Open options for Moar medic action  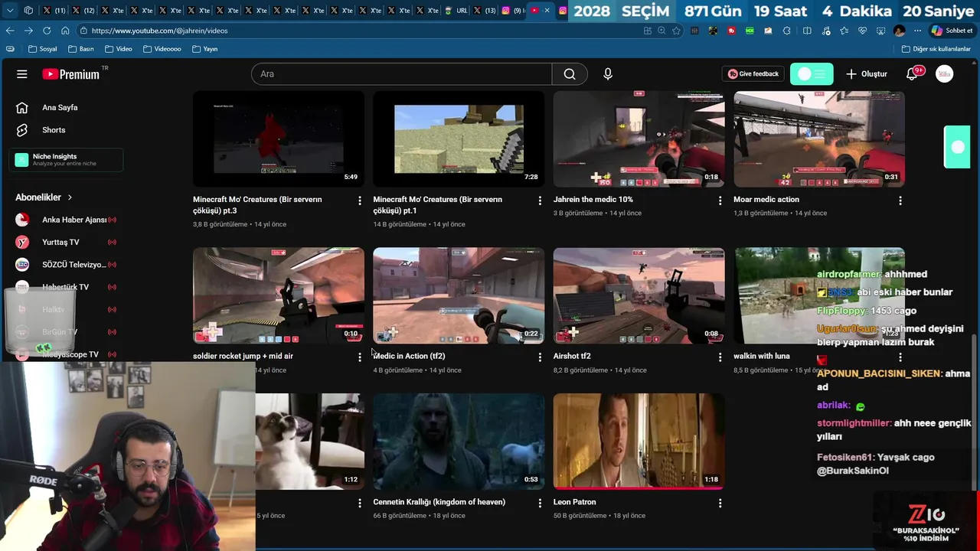[900, 201]
